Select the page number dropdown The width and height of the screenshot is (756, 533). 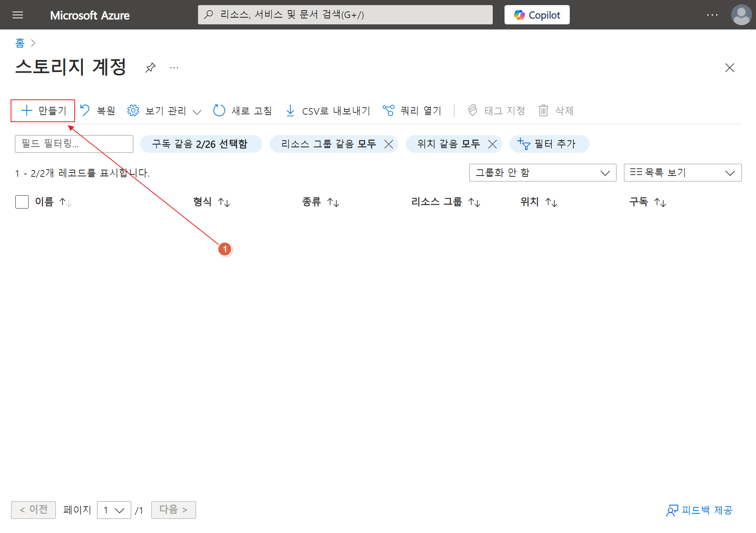pyautogui.click(x=114, y=510)
